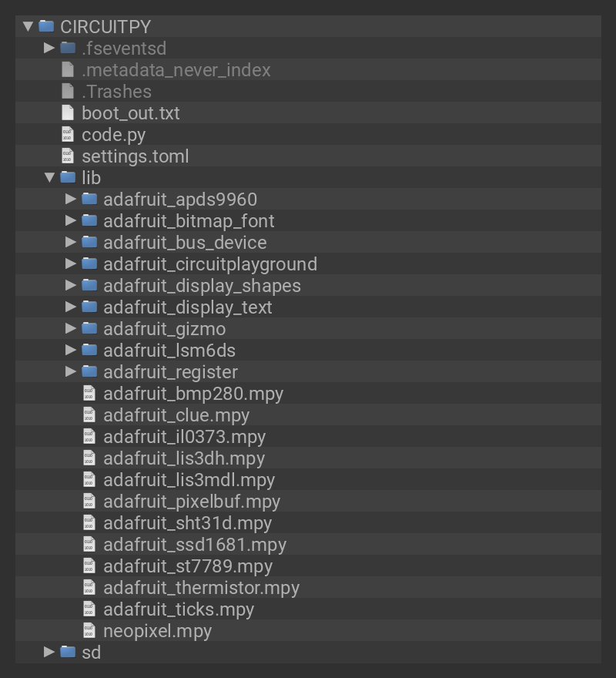Select the .metadata_never_index file
The height and width of the screenshot is (678, 616).
(x=176, y=69)
